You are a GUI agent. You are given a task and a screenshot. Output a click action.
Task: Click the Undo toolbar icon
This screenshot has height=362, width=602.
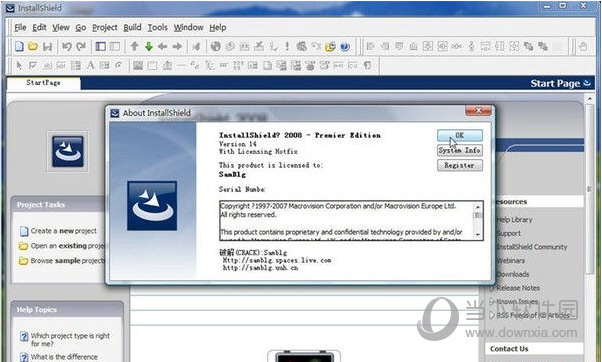pos(67,47)
